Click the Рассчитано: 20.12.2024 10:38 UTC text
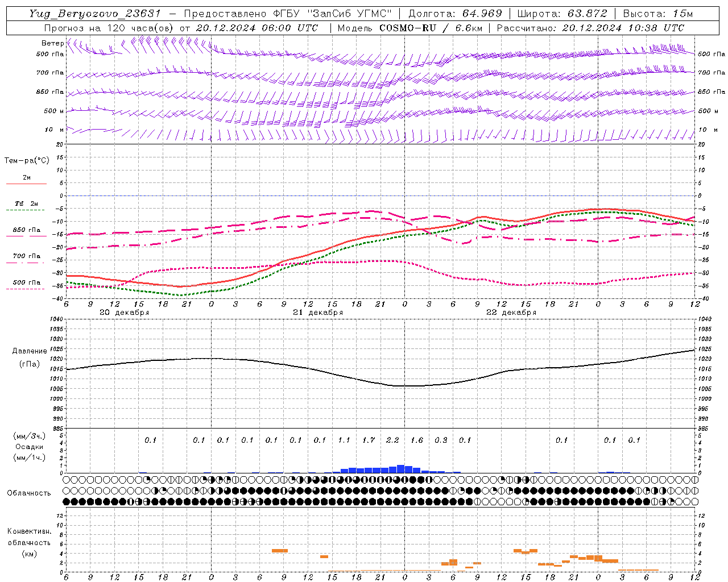The image size is (728, 582). (590, 28)
